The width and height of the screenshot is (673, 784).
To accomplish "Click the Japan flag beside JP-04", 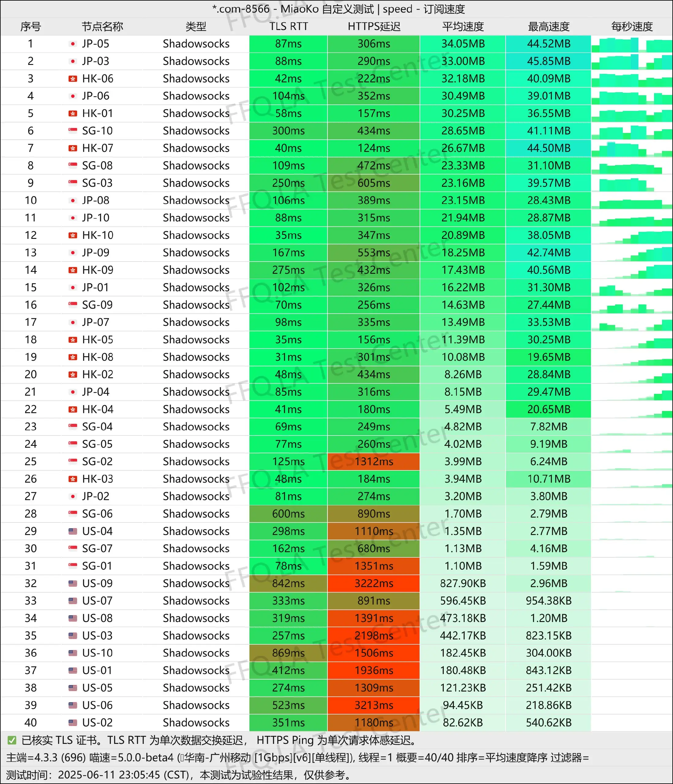I will click(73, 392).
